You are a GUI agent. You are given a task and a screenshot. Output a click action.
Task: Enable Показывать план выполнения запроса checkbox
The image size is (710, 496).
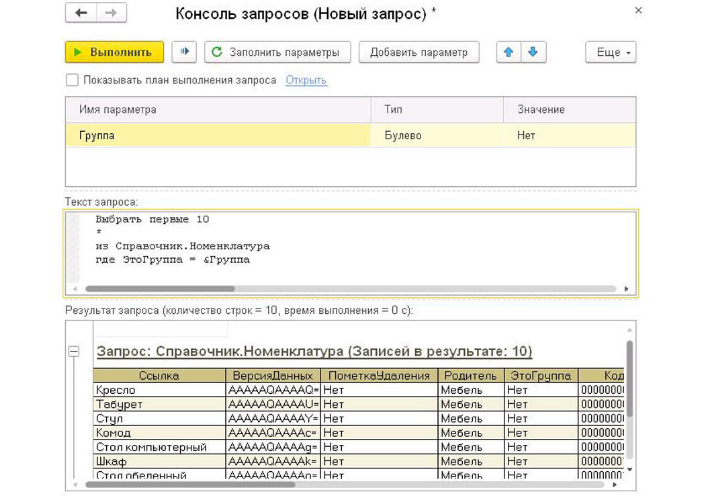(72, 80)
